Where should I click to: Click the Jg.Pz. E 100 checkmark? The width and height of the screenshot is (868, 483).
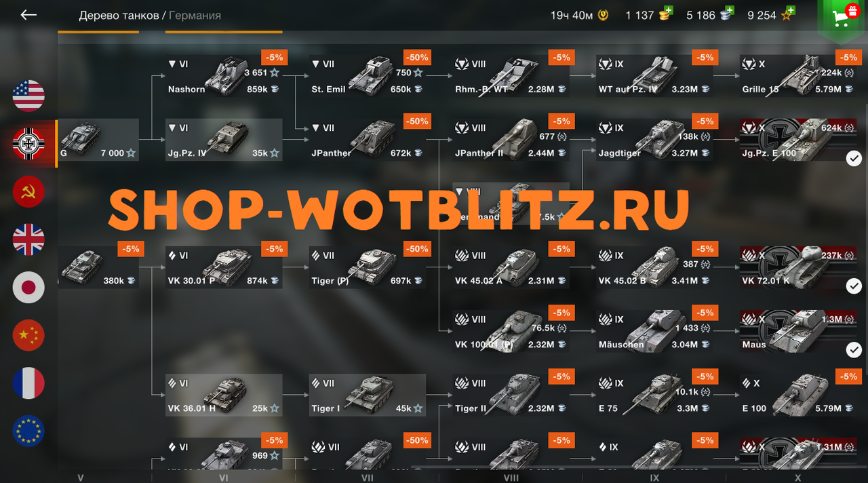[x=854, y=158]
